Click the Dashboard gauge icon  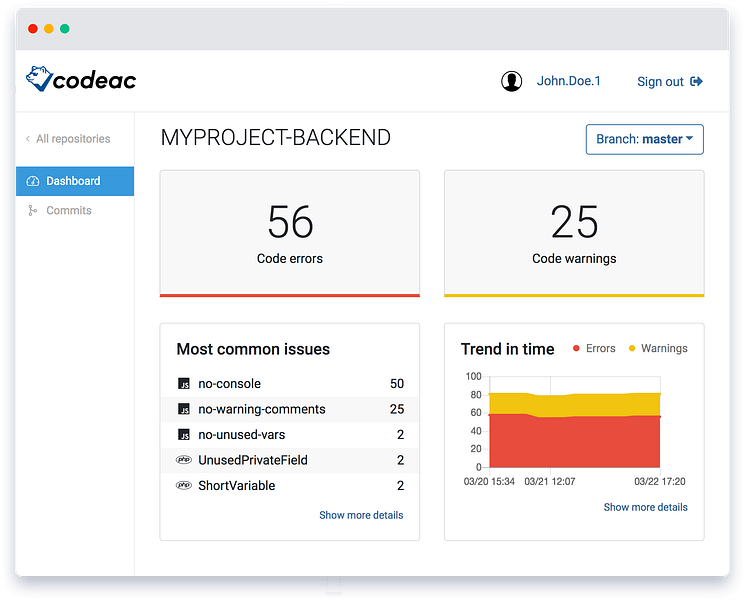33,181
